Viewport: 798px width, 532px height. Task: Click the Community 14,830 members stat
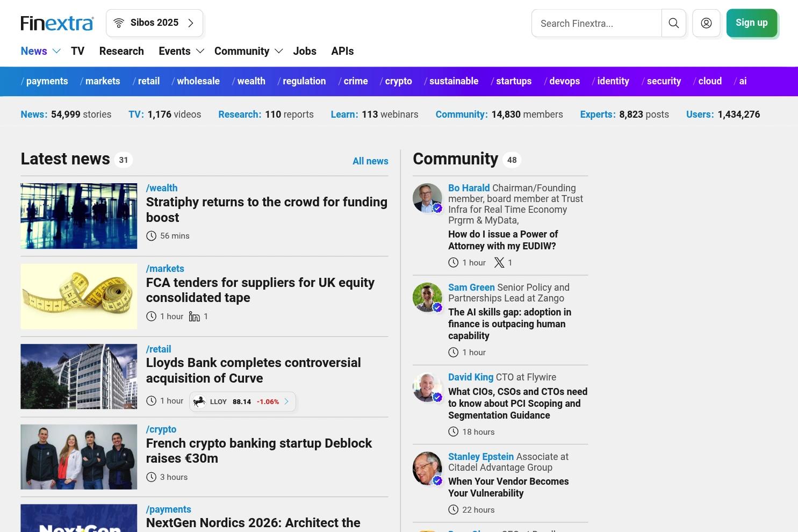(499, 114)
